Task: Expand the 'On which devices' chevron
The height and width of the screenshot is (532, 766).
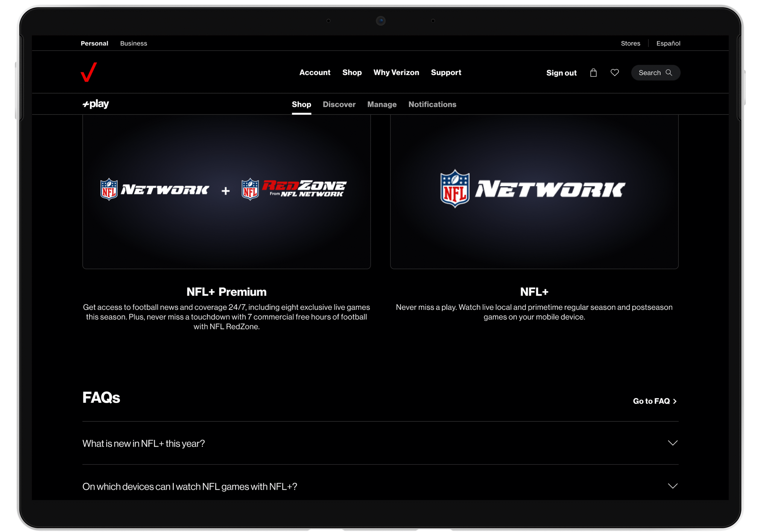Action: tap(672, 486)
